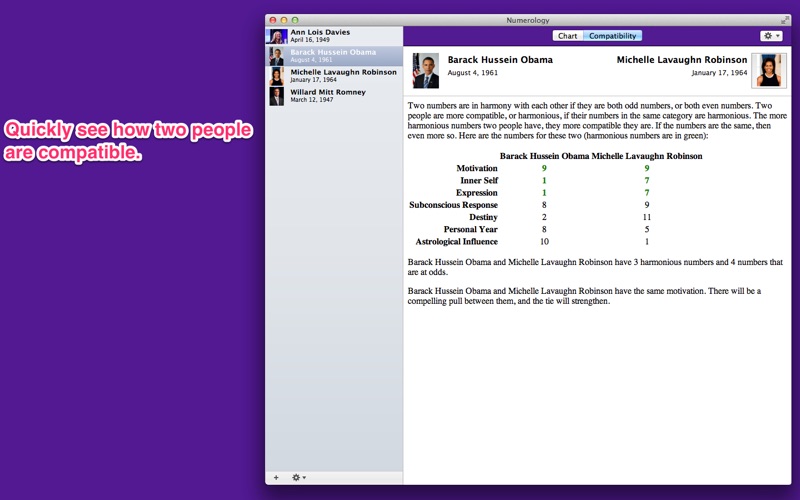Viewport: 800px width, 500px height.
Task: Click Michelle's Personal Year value 5
Action: (x=646, y=230)
